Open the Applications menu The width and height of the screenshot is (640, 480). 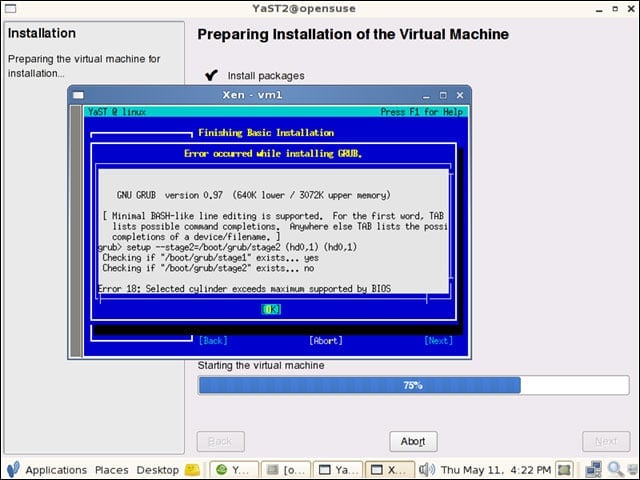tap(56, 470)
